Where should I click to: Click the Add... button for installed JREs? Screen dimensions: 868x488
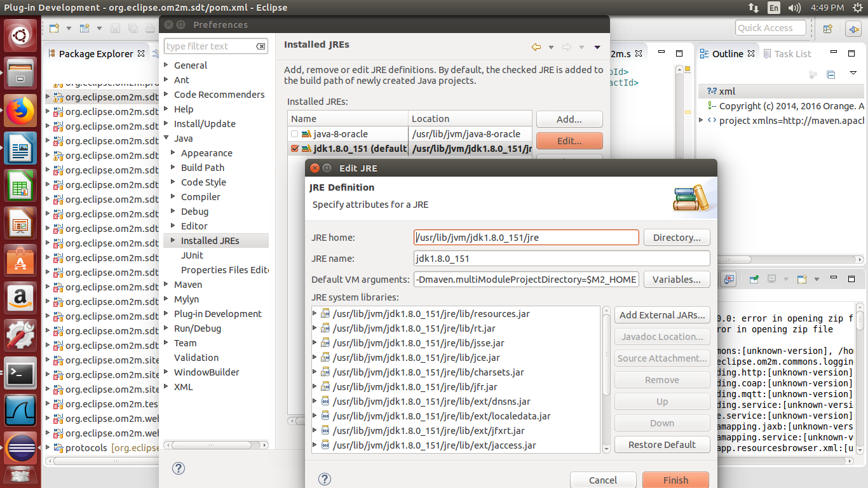569,119
